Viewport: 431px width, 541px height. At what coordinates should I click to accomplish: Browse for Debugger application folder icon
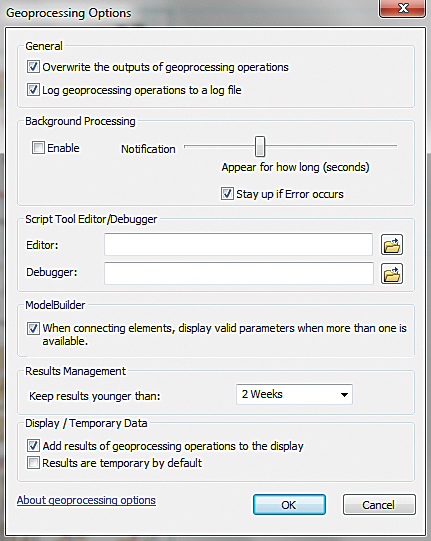(392, 274)
